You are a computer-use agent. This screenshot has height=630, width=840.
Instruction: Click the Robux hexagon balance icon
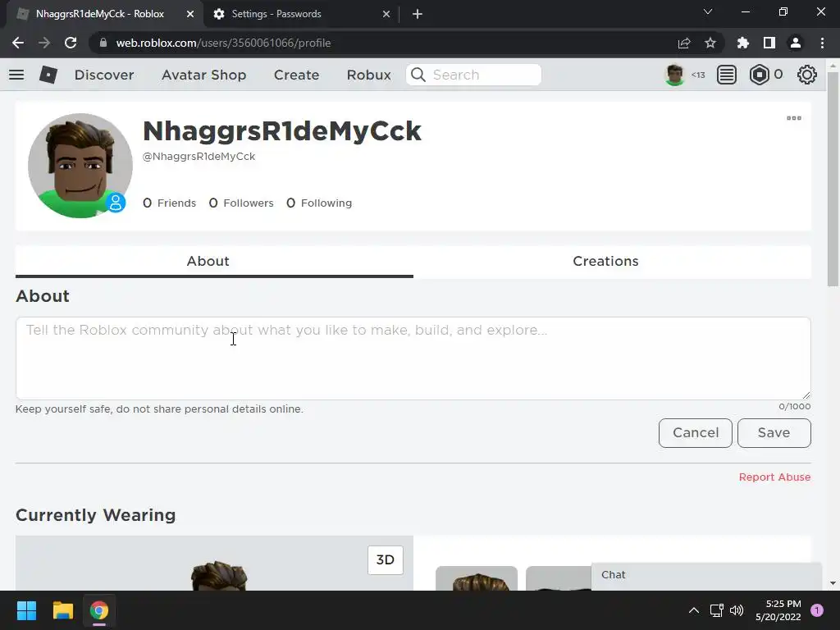(x=759, y=75)
